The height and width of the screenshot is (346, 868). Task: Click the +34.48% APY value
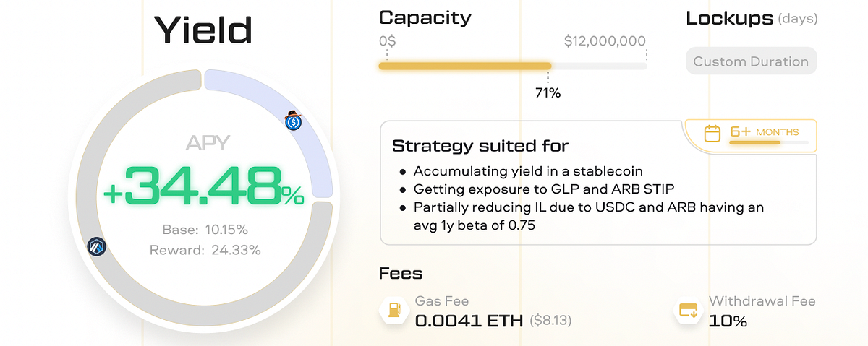tap(204, 186)
